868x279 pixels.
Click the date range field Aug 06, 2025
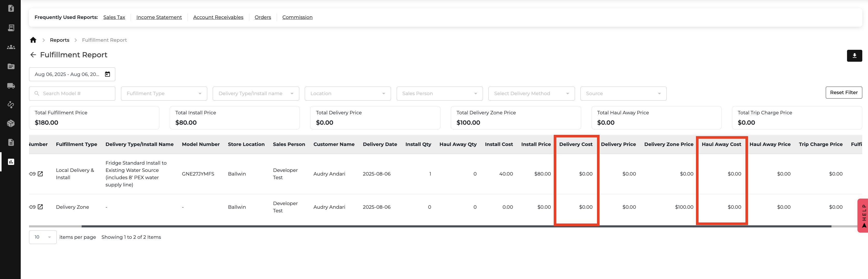(x=72, y=74)
